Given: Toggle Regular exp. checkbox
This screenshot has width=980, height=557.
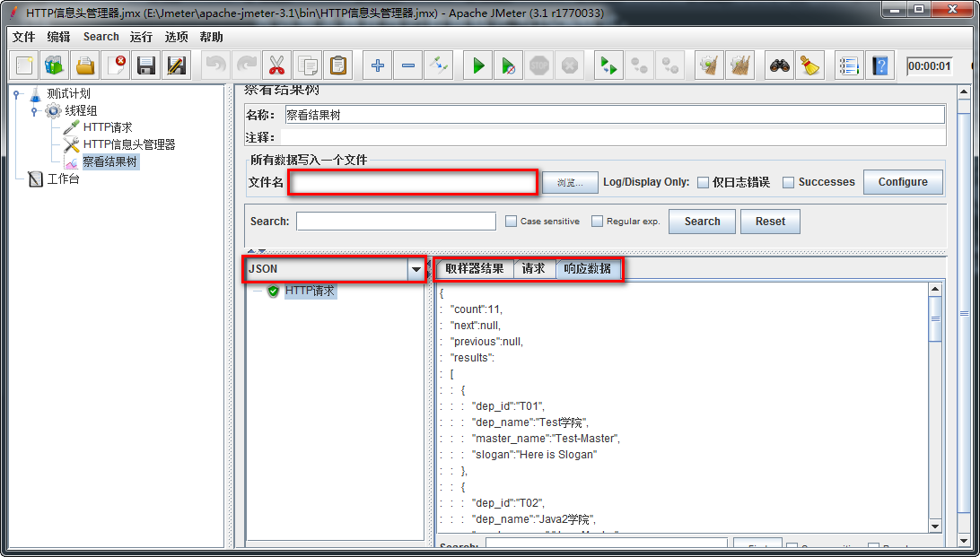Looking at the screenshot, I should 597,221.
